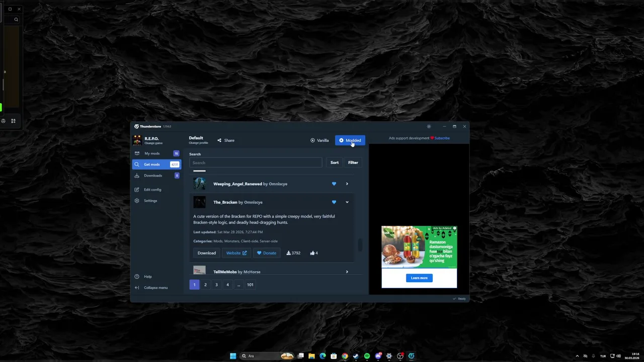The height and width of the screenshot is (362, 644).
Task: Open Steam from the taskbar
Action: (356, 356)
